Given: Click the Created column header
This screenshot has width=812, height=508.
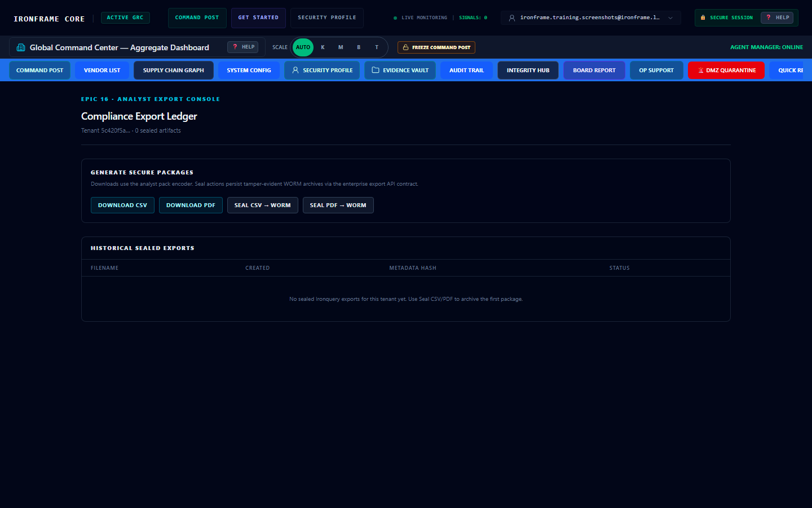Looking at the screenshot, I should pyautogui.click(x=258, y=268).
